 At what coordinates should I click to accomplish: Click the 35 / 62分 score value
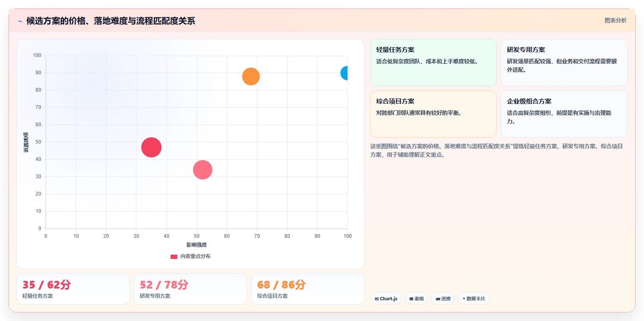click(x=46, y=285)
